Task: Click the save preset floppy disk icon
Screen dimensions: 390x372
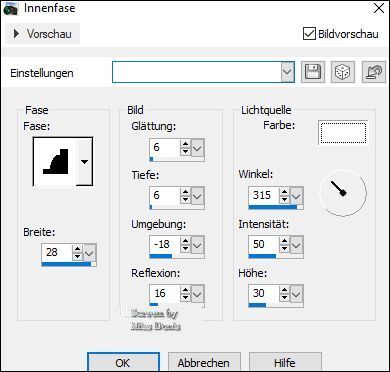Action: [x=313, y=72]
